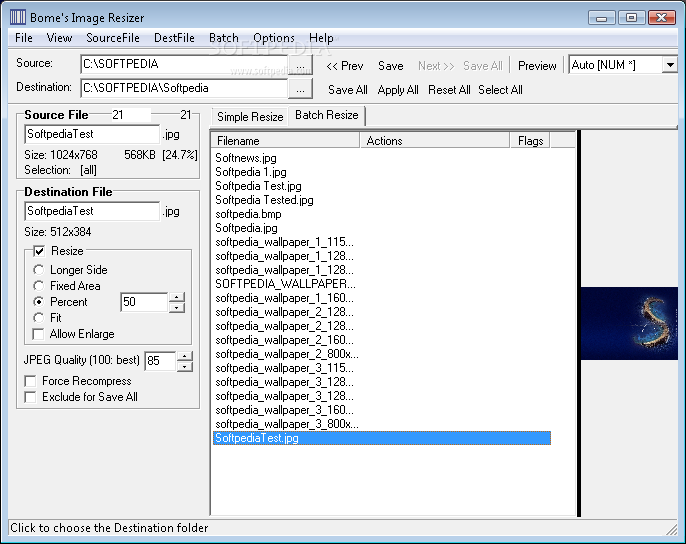Select the Fit radio option
Screen dimensions: 686x544
coord(38,318)
